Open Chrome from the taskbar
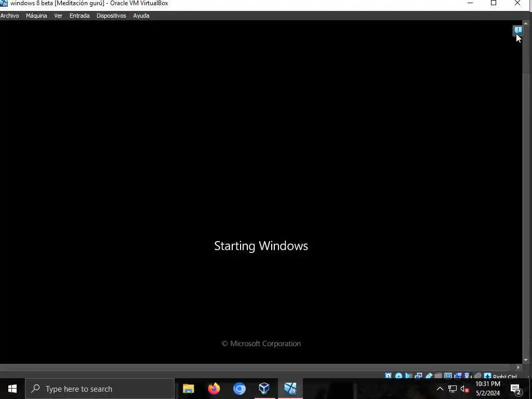 240,389
